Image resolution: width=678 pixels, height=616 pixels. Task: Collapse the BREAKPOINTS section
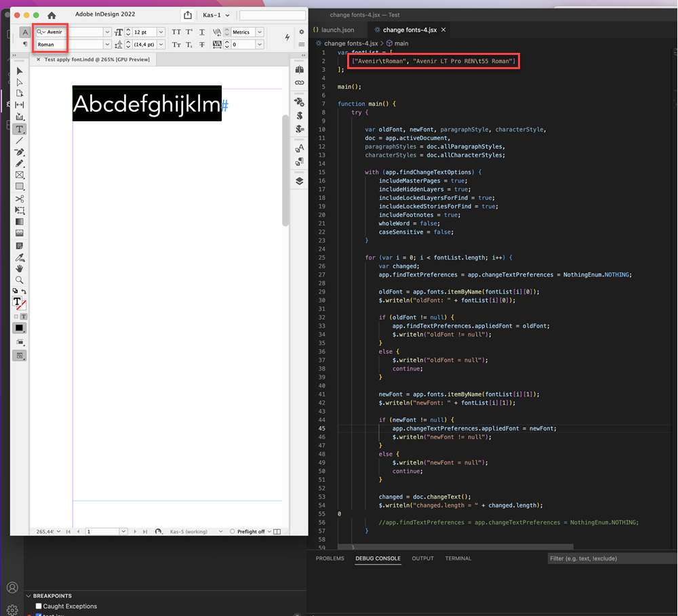coord(28,596)
